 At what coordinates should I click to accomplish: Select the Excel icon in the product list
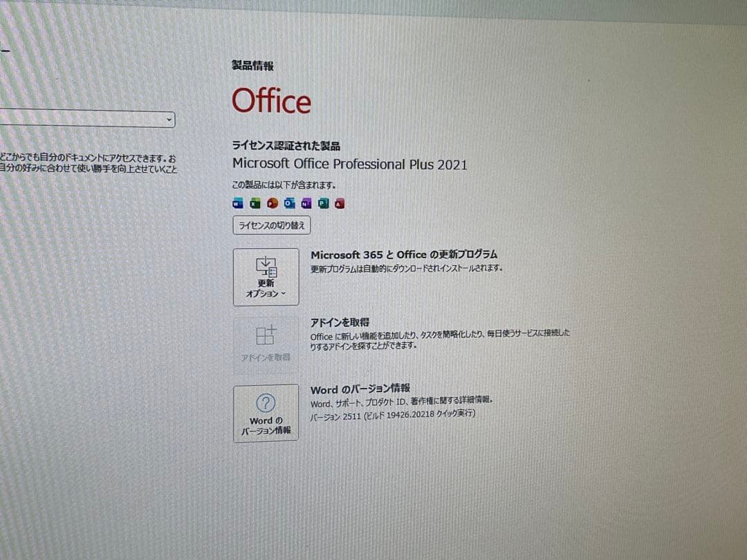[x=255, y=203]
